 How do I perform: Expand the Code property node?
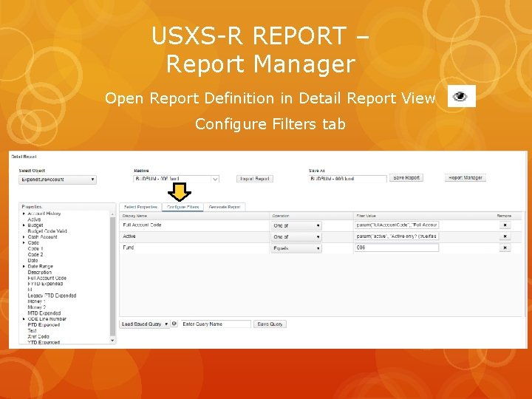24,242
